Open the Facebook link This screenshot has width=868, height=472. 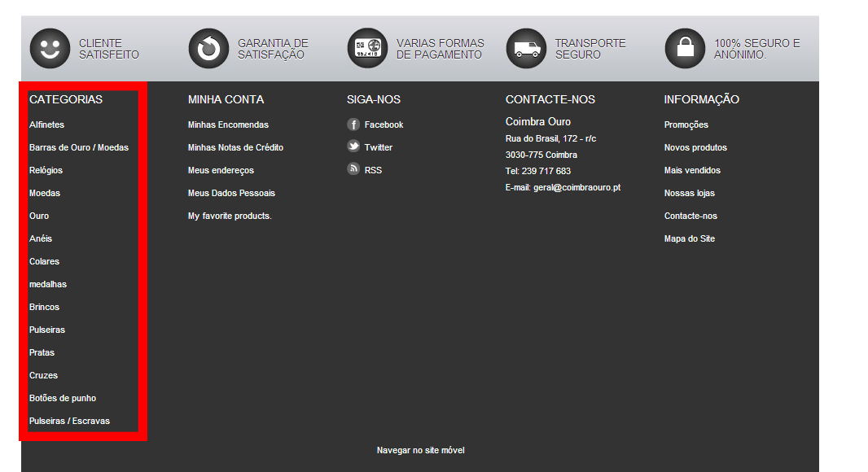coord(384,125)
